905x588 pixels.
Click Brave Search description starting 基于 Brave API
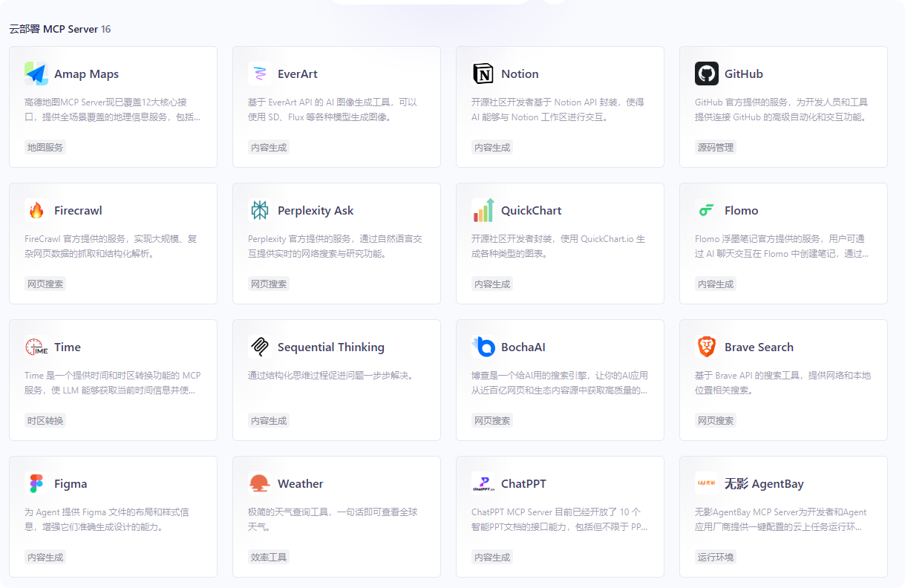point(783,382)
